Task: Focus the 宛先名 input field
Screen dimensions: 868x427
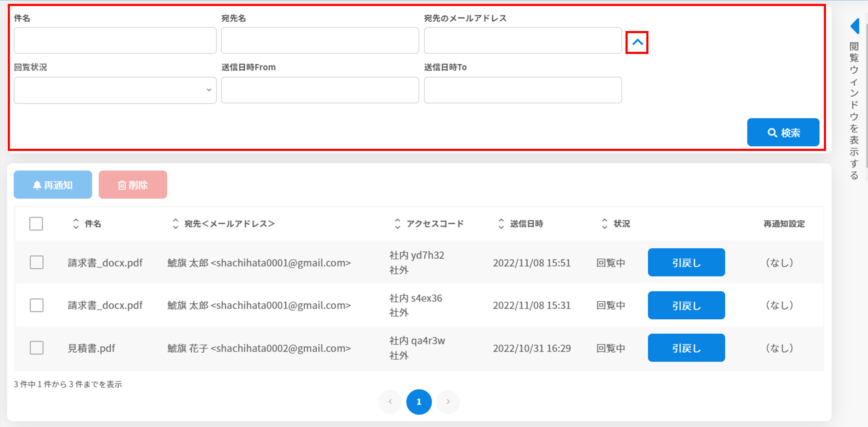Action: click(320, 41)
